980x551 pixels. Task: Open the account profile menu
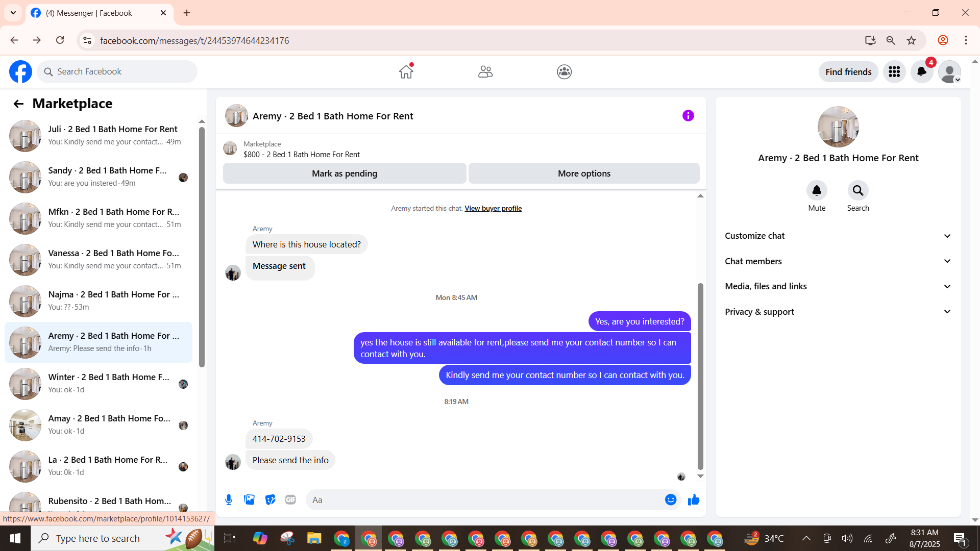click(x=950, y=72)
